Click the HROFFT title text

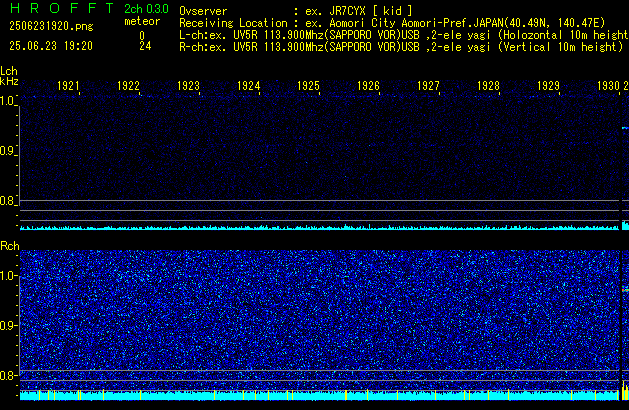point(62,8)
